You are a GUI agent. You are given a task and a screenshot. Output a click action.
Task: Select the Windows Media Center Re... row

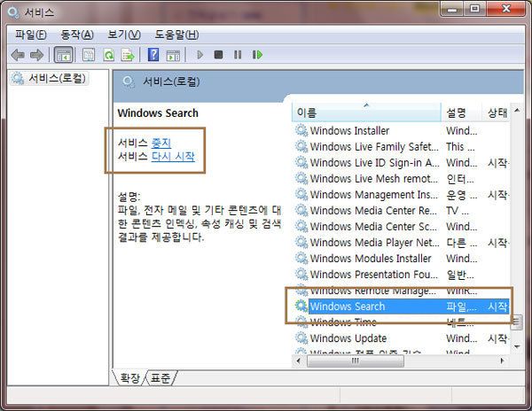(x=402, y=211)
